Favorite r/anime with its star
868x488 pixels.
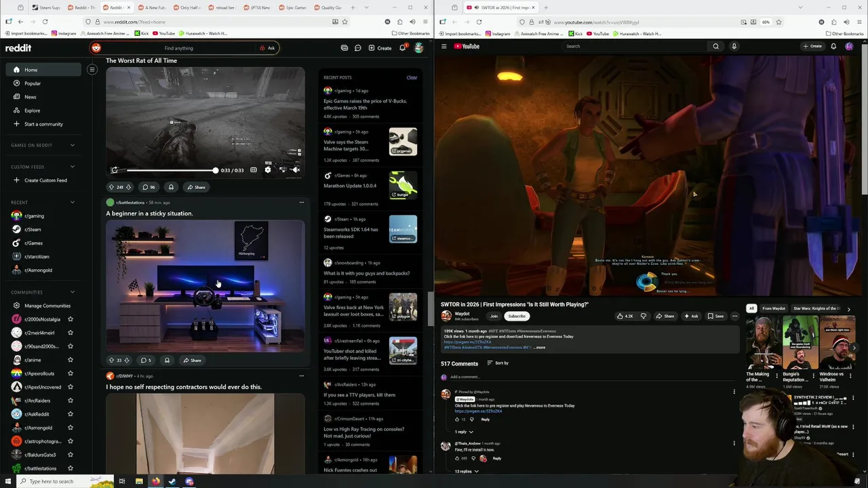tap(71, 360)
